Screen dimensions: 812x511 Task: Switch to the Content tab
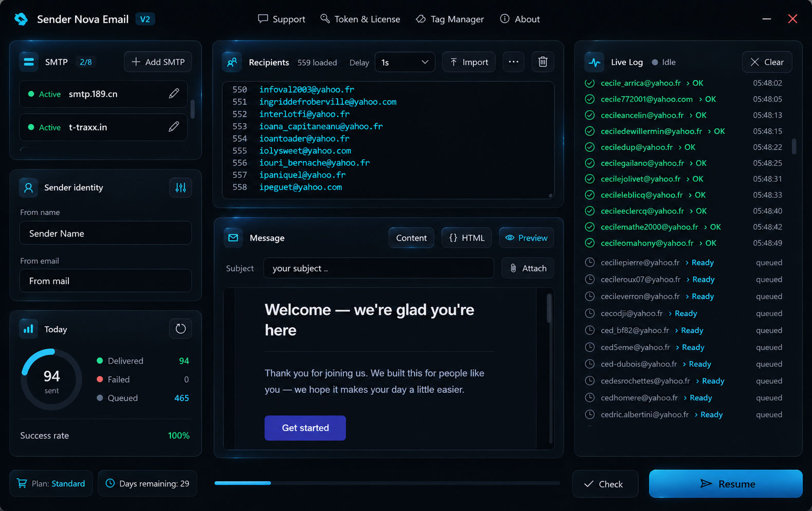click(x=411, y=238)
